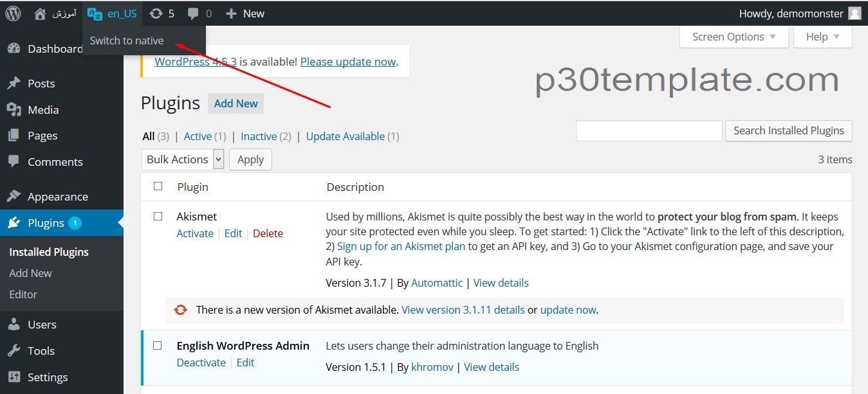
Task: Open the comments bubble in the admin bar
Action: [193, 13]
